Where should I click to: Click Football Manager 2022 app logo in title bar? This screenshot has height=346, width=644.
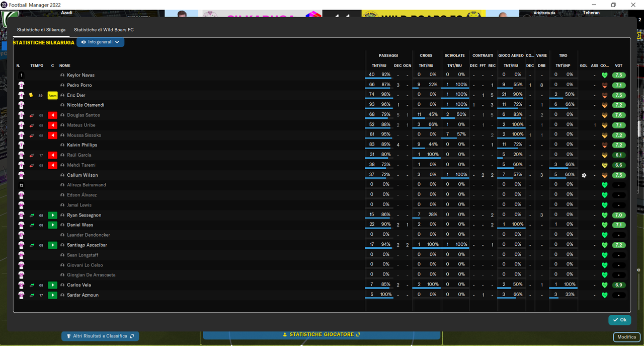pos(4,5)
